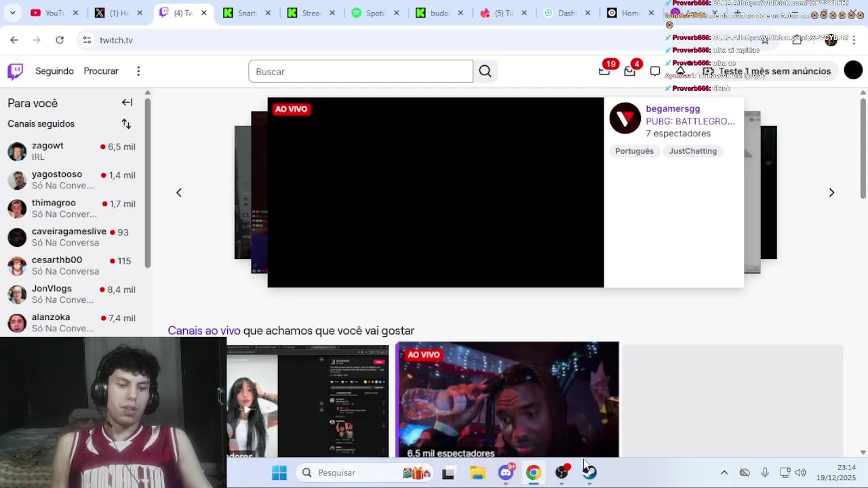Image resolution: width=868 pixels, height=488 pixels.
Task: Click the Twitch logo home icon
Action: (15, 71)
